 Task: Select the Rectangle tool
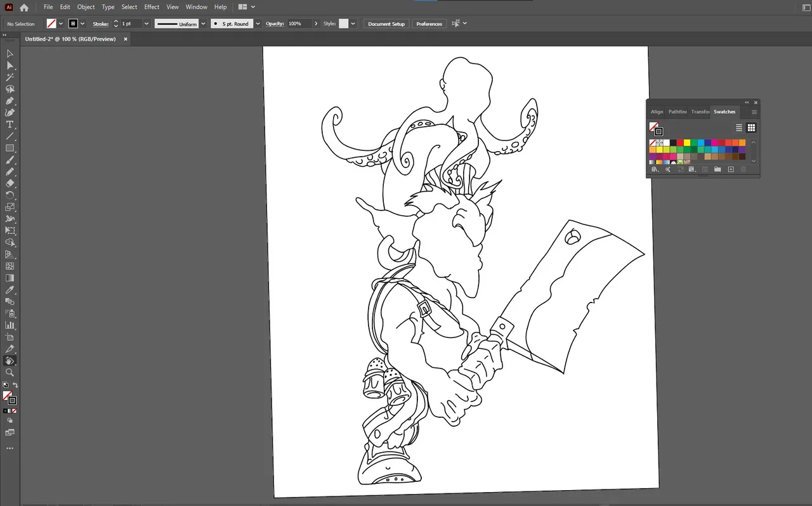tap(10, 148)
